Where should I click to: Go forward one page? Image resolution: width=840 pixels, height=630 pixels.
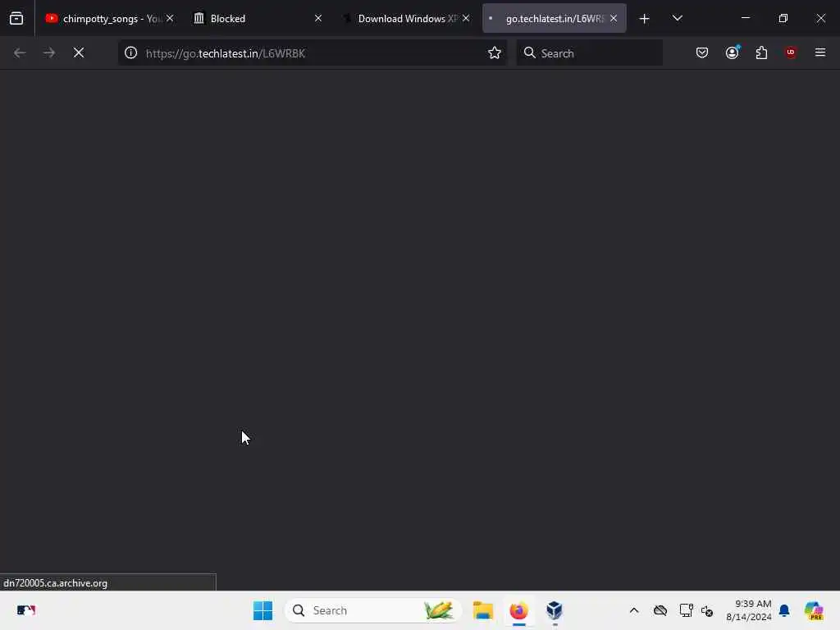click(x=49, y=53)
